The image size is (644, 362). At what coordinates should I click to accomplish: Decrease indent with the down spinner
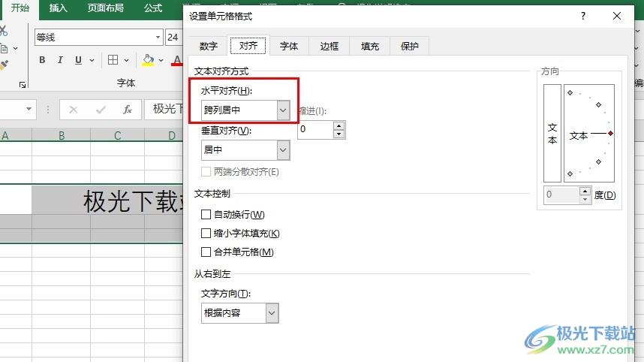tap(339, 134)
